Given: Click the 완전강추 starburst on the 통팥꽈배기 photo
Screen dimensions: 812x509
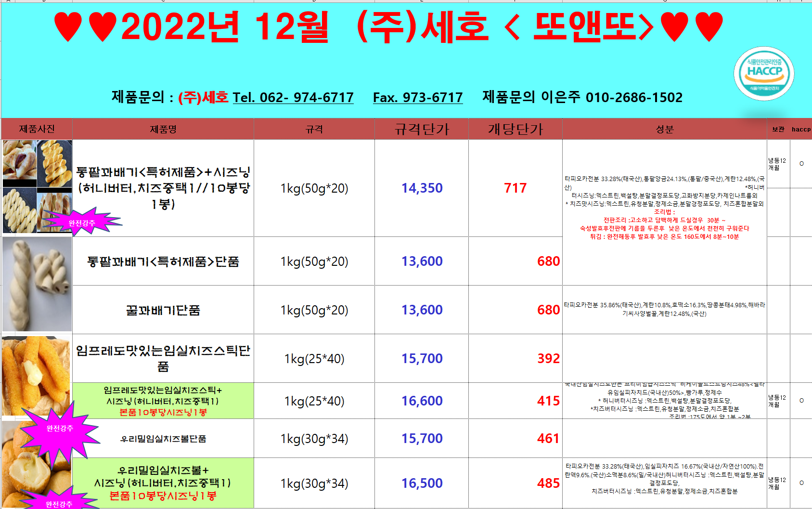Looking at the screenshot, I should (x=82, y=222).
